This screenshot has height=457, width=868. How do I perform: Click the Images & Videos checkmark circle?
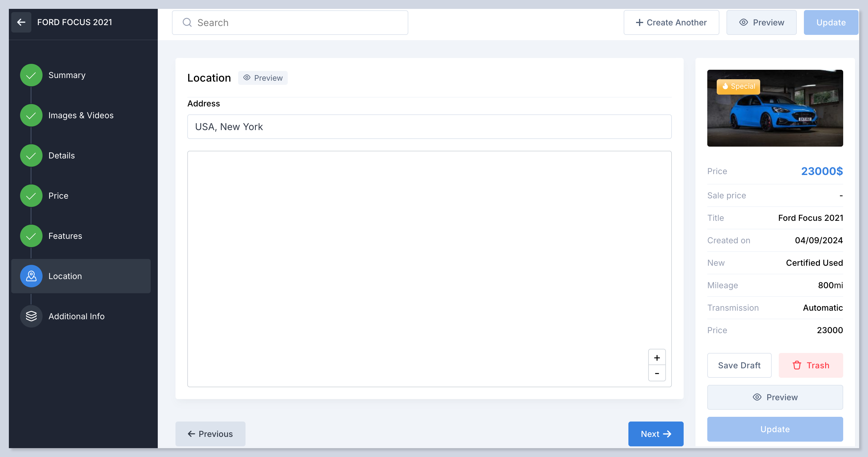[x=31, y=115]
